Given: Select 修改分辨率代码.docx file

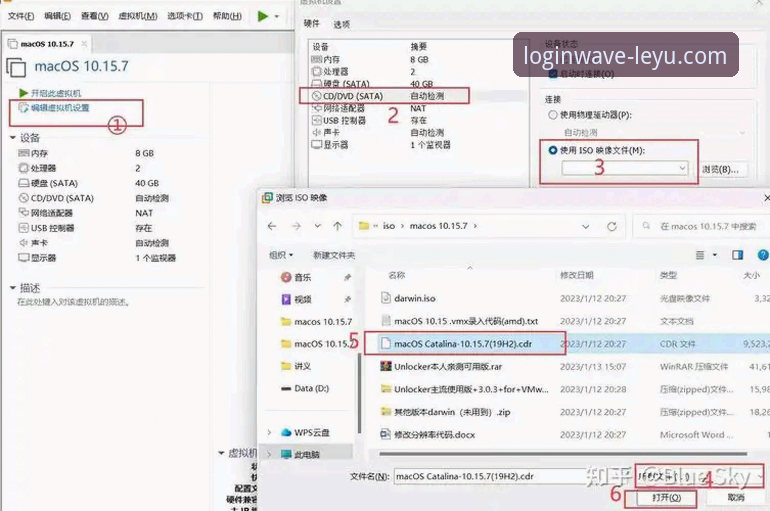Looking at the screenshot, I should click(434, 434).
